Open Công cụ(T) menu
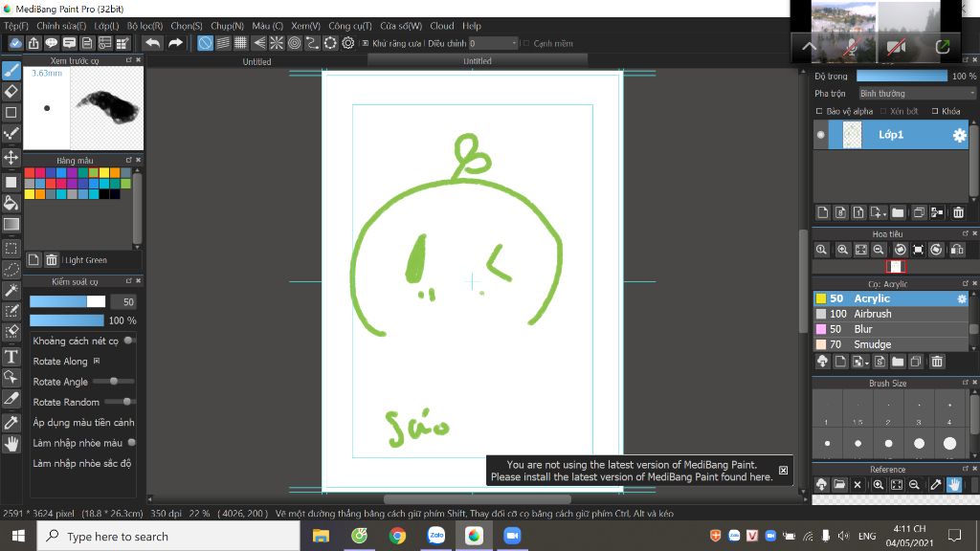980x551 pixels. pyautogui.click(x=350, y=26)
